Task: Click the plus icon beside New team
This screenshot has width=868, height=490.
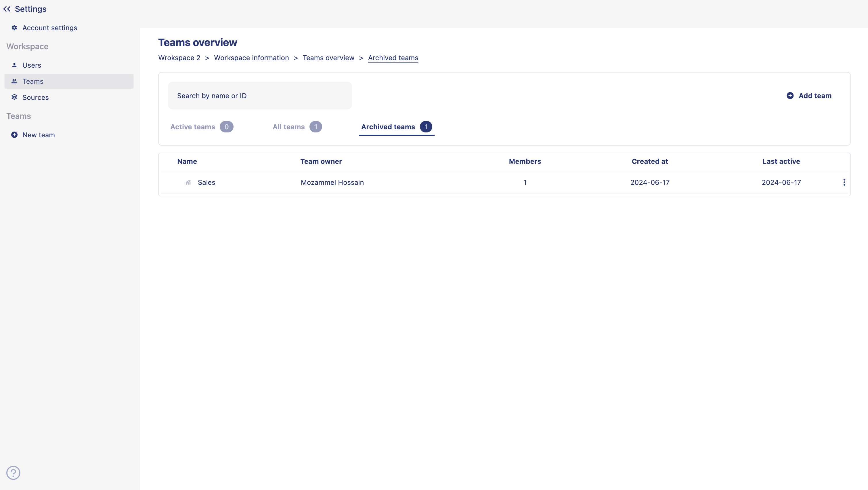Action: coord(14,135)
